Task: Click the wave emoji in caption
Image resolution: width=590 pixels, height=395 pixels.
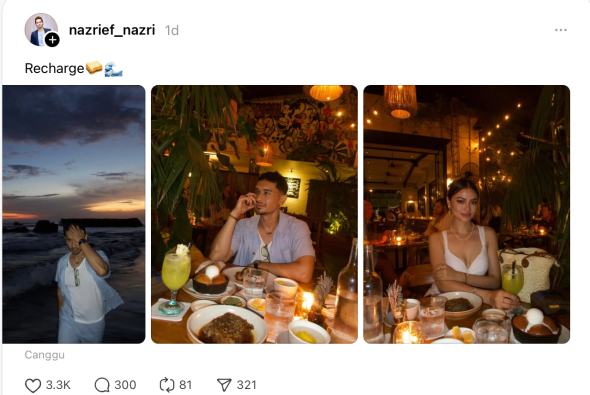Action: [x=113, y=69]
